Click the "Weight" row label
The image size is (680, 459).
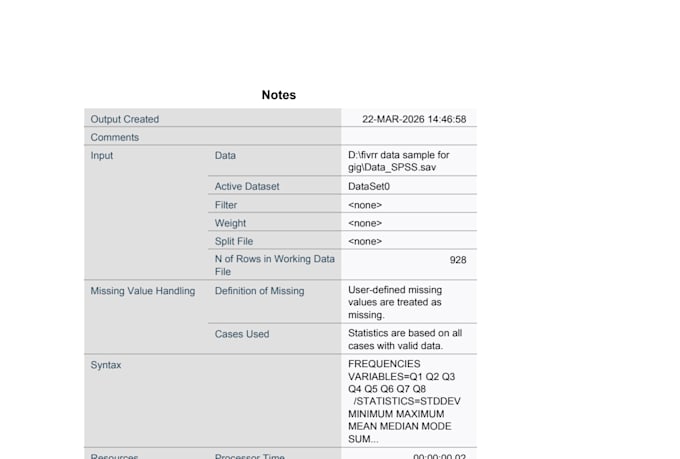click(x=230, y=223)
